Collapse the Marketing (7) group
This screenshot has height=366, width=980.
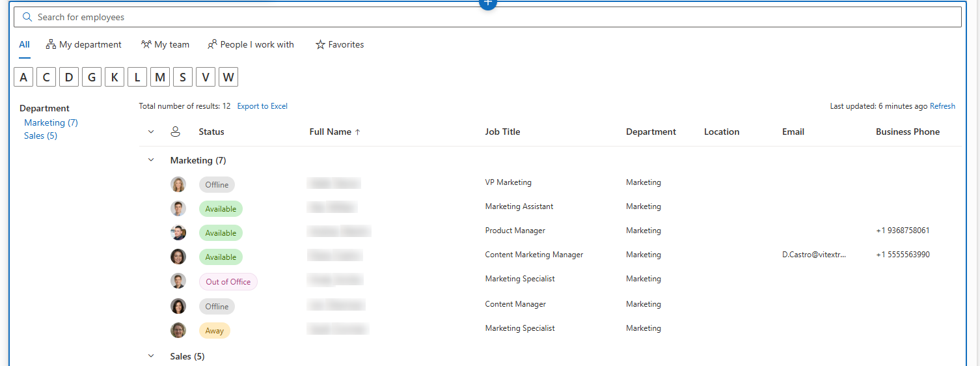pos(151,160)
